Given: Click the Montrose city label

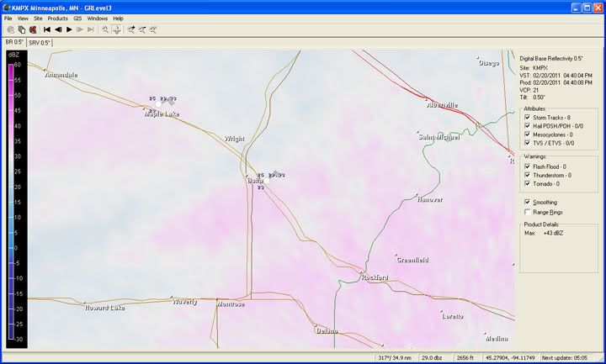Looking at the screenshot, I should tap(231, 304).
